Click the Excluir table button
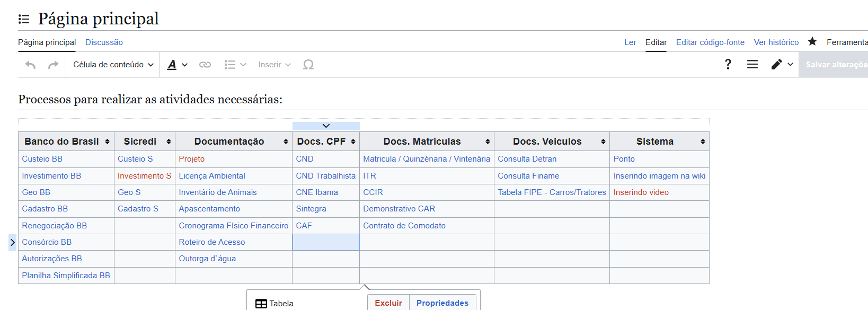 pos(388,303)
